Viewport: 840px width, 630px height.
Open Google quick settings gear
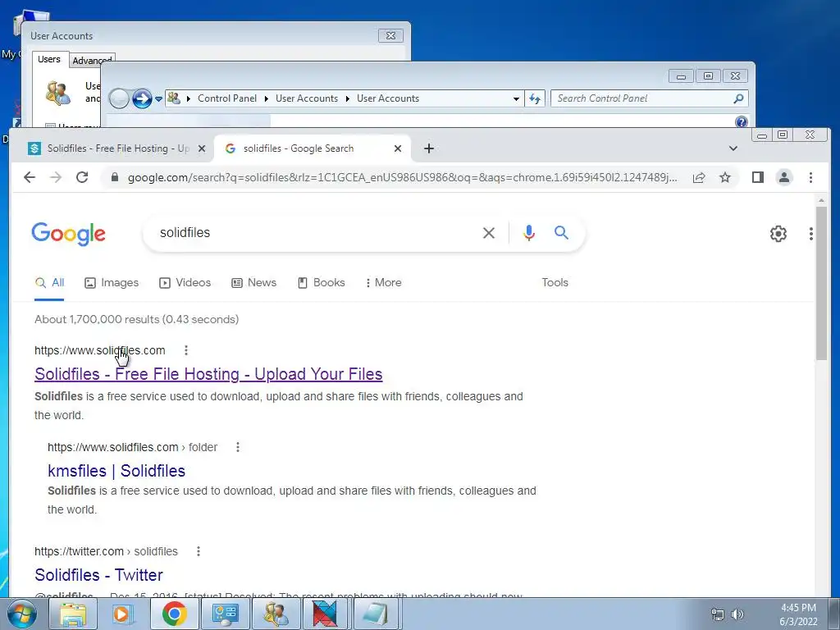(x=778, y=234)
